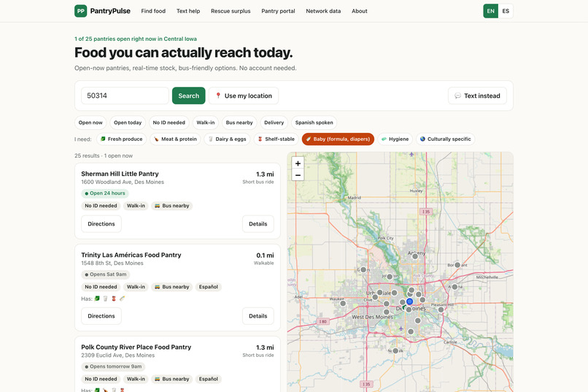588x392 pixels.
Task: Enable the Fresh produce need filter
Action: tap(122, 139)
